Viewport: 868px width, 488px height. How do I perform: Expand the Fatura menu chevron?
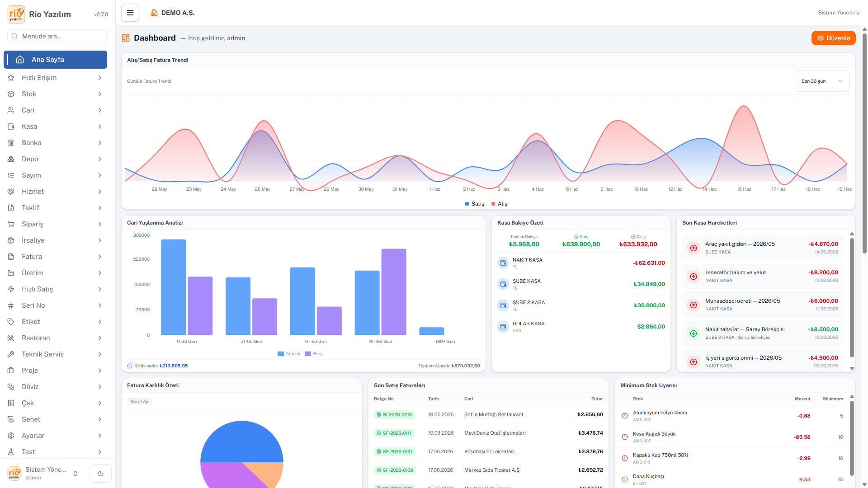click(x=100, y=257)
